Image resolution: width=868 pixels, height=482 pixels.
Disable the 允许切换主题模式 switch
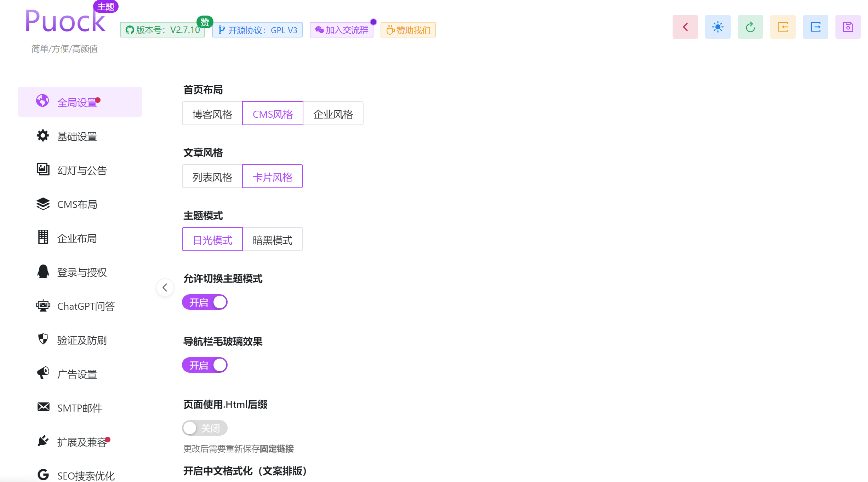click(205, 302)
